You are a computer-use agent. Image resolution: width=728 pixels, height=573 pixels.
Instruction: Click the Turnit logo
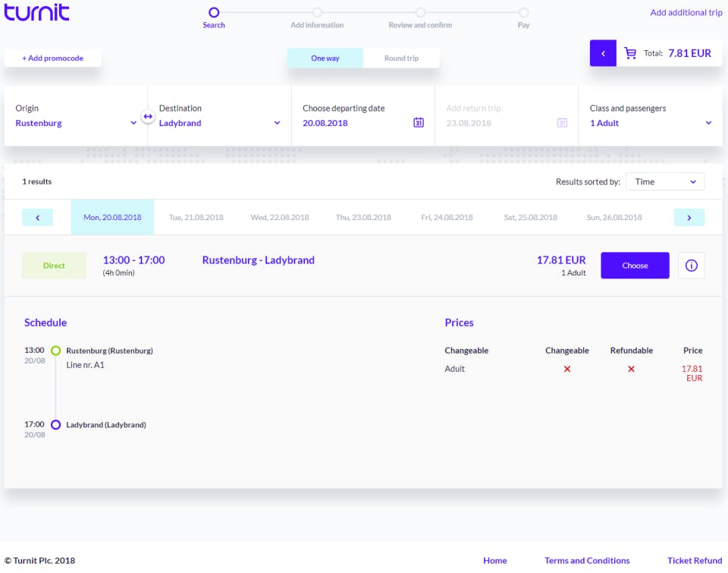[x=36, y=12]
